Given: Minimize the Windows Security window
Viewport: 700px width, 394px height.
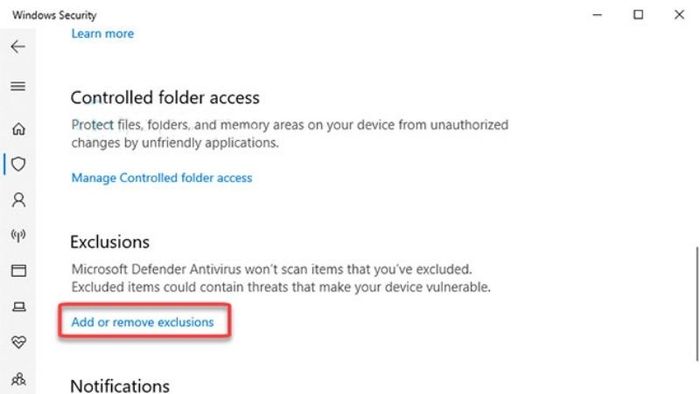Looking at the screenshot, I should pyautogui.click(x=597, y=15).
